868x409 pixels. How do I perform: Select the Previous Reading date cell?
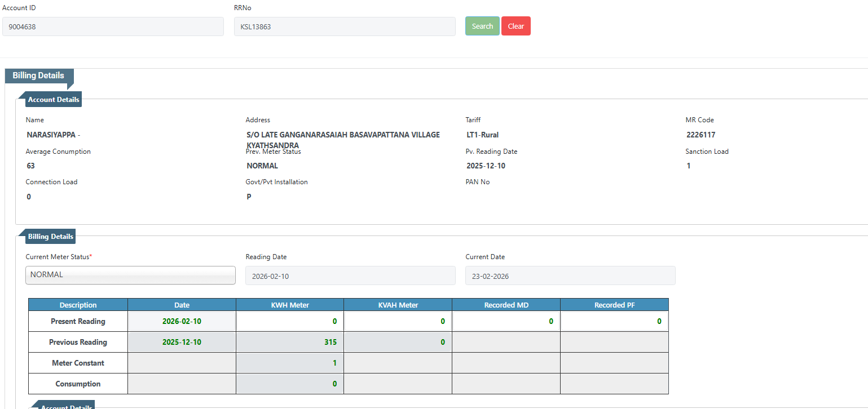(x=182, y=343)
